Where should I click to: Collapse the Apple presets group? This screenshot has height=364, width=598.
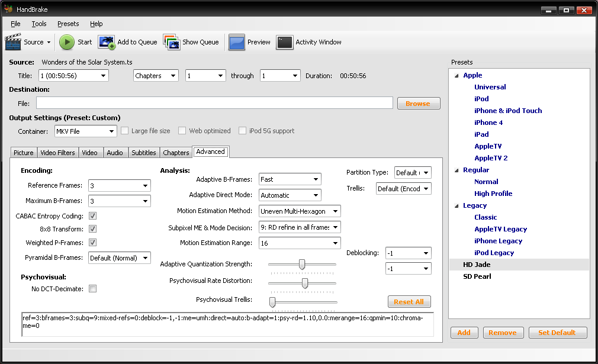456,76
